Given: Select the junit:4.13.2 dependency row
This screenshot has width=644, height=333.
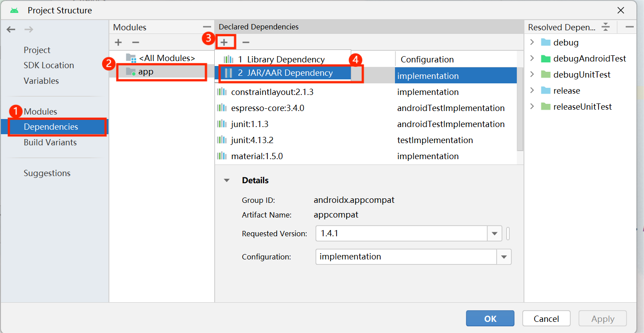Looking at the screenshot, I should pyautogui.click(x=366, y=140).
